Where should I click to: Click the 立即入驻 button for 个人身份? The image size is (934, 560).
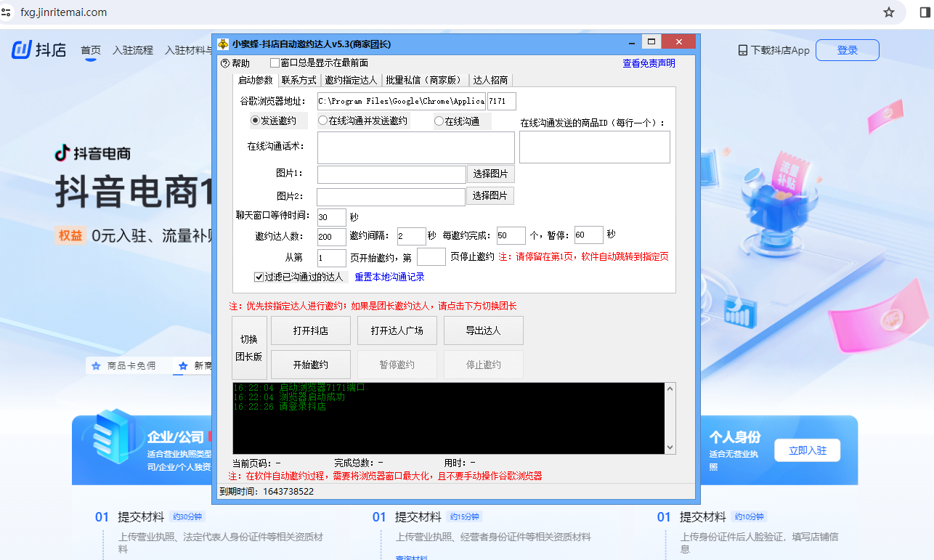[808, 450]
